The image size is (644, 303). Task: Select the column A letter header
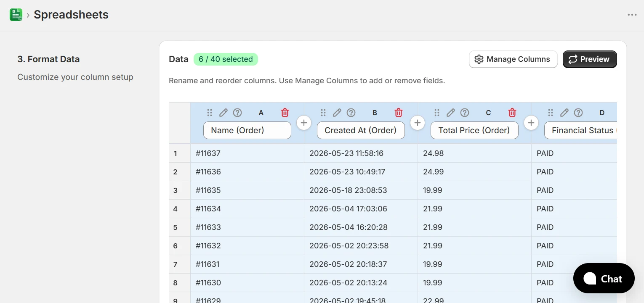261,113
